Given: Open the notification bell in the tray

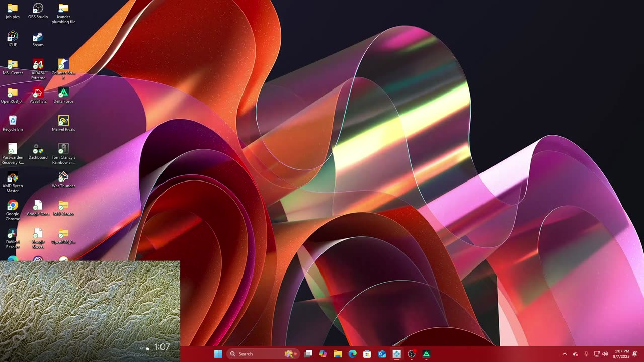Looking at the screenshot, I should coord(635,354).
